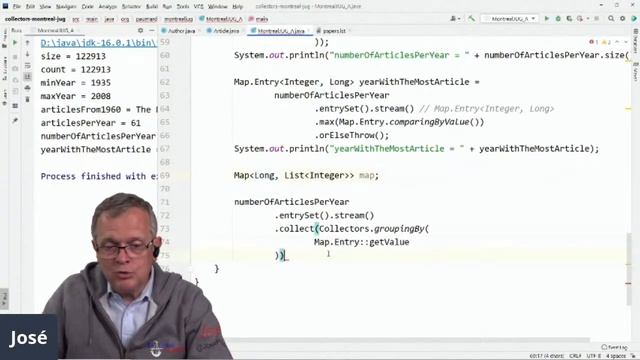Click the warnings count indicator
The image size is (640, 360).
pyautogui.click(x=606, y=42)
